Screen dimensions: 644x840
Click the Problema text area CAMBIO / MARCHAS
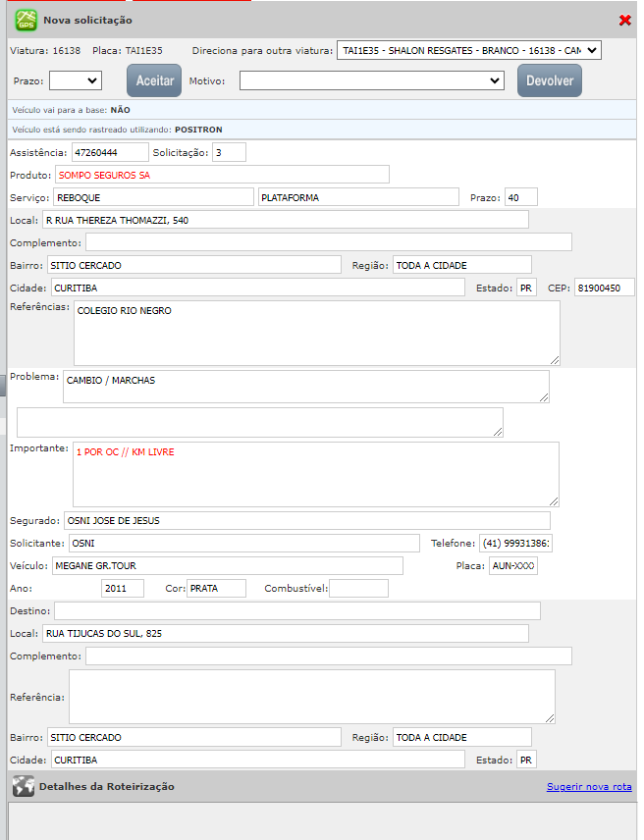tap(305, 386)
